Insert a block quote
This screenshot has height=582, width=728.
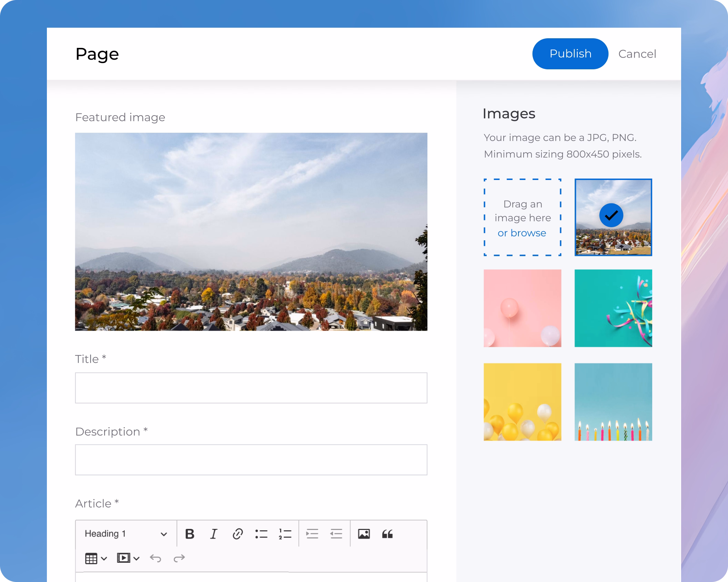pyautogui.click(x=387, y=534)
